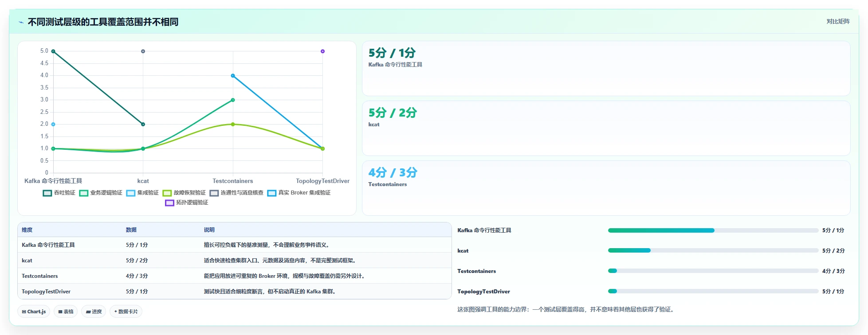
Task: Click the 吞吐验证 data point at 5.0
Action: [53, 51]
